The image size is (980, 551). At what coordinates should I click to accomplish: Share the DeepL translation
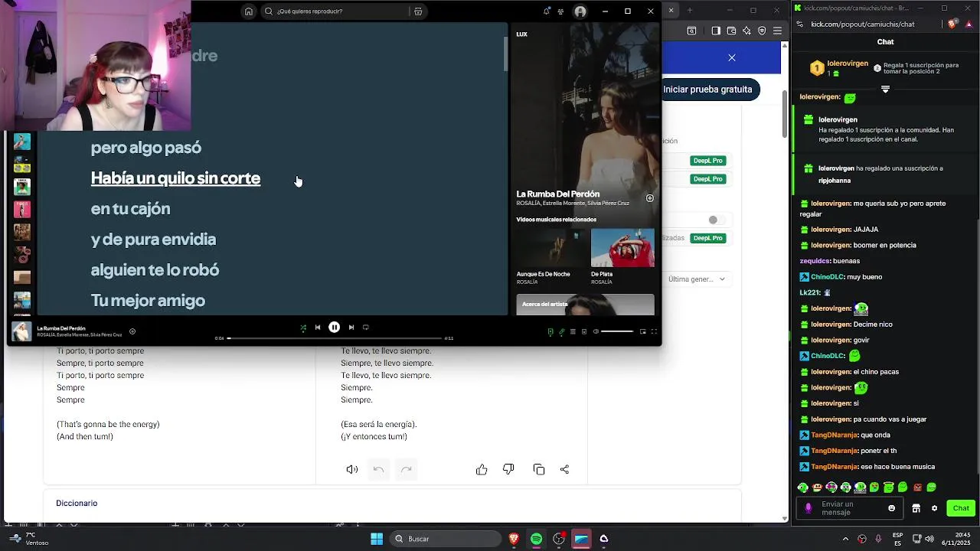[564, 470]
